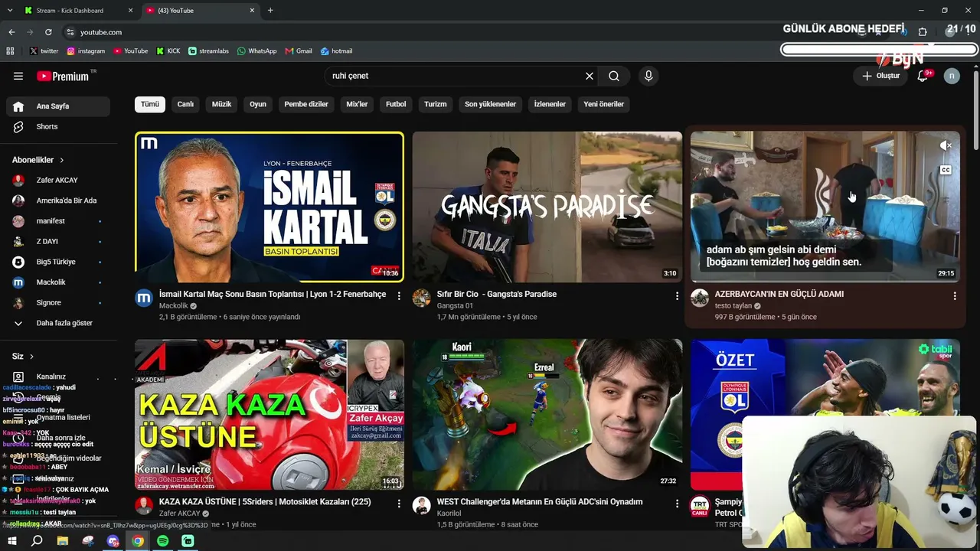Open the instagram bookmark
The image size is (980, 551).
coord(86,51)
